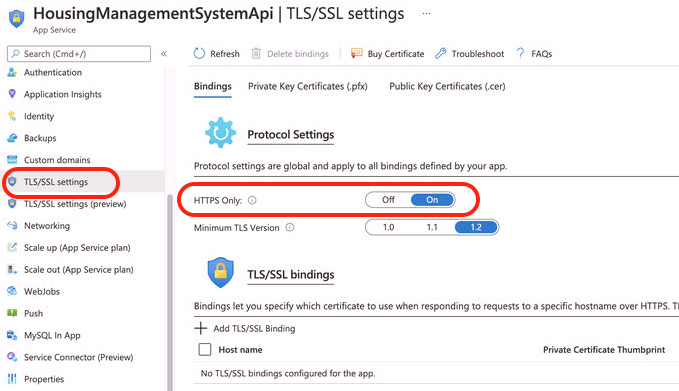Click the MySQL In App icon
The image size is (679, 391).
click(x=12, y=335)
